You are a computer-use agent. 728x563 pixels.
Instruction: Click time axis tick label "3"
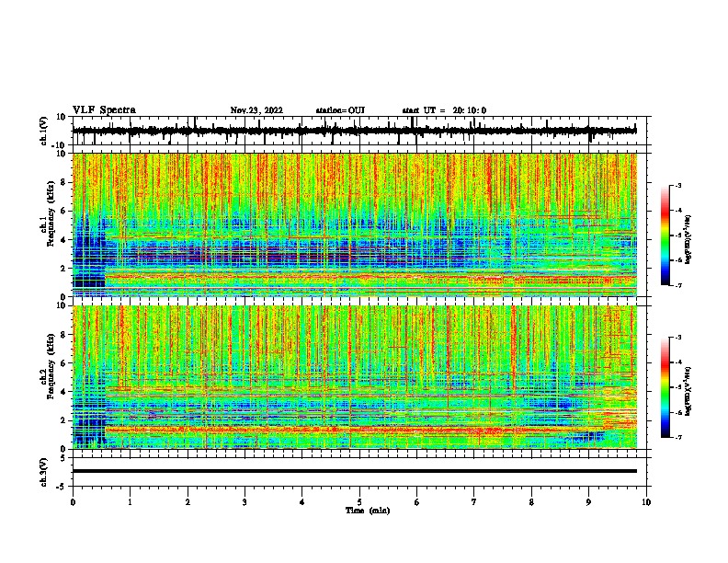(x=245, y=502)
